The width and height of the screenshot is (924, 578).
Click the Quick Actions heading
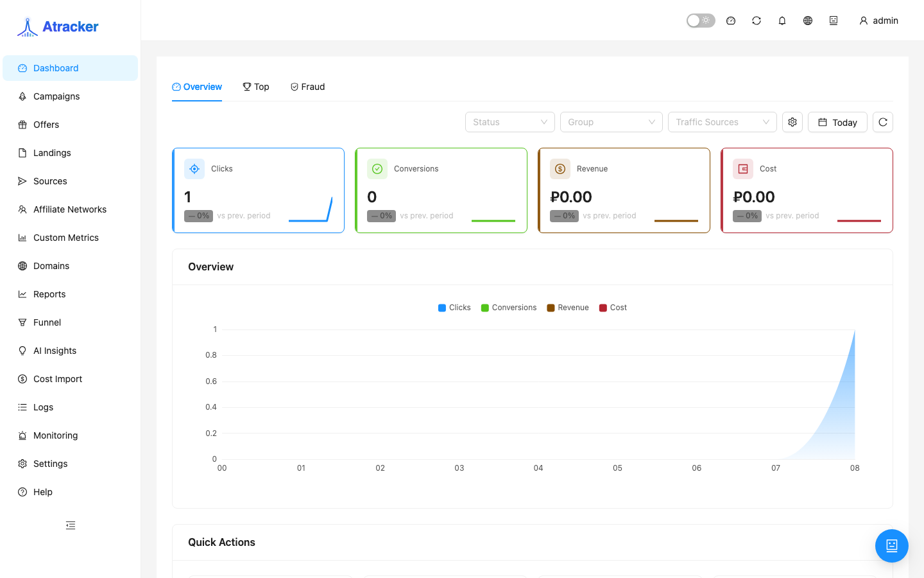pos(221,542)
